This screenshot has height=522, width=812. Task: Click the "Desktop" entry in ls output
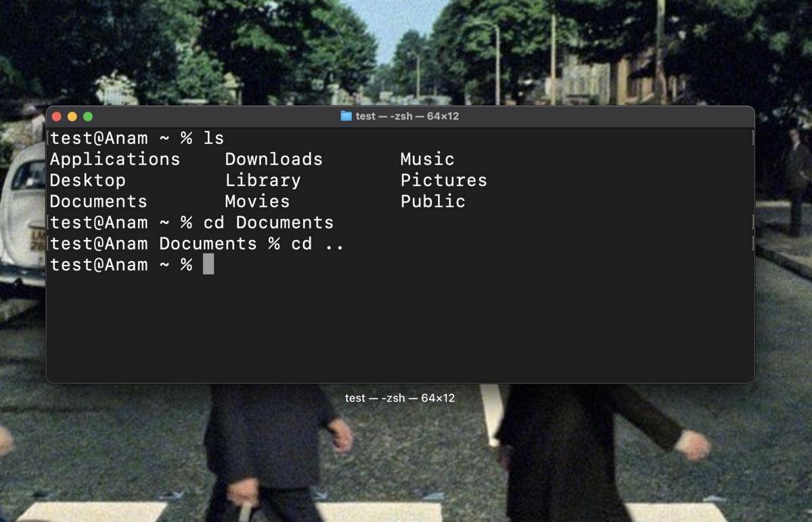click(87, 181)
